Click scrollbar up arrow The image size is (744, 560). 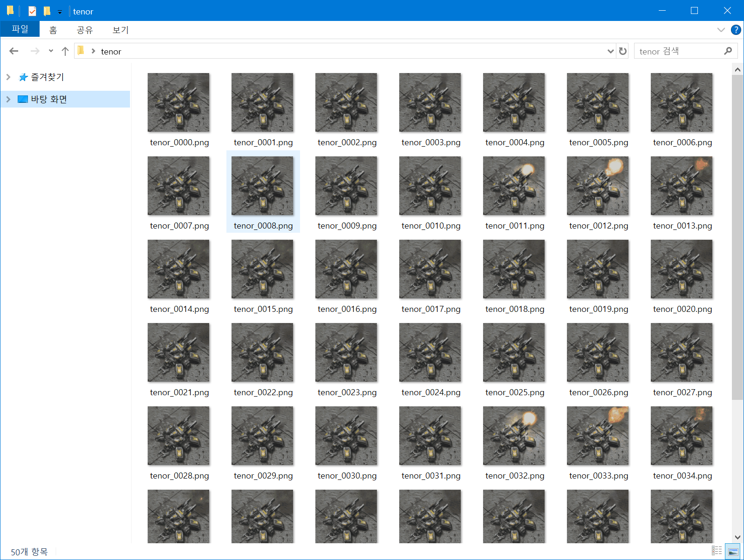737,70
